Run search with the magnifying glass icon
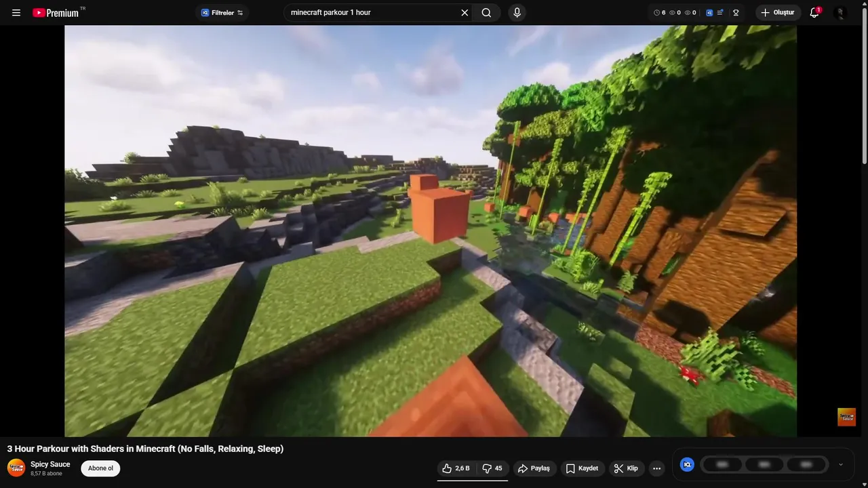868x488 pixels. pos(486,12)
